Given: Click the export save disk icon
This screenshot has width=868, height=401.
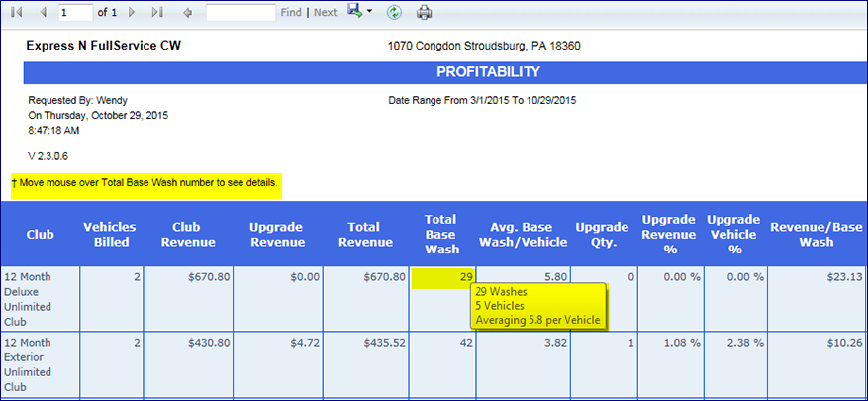Looking at the screenshot, I should 355,12.
